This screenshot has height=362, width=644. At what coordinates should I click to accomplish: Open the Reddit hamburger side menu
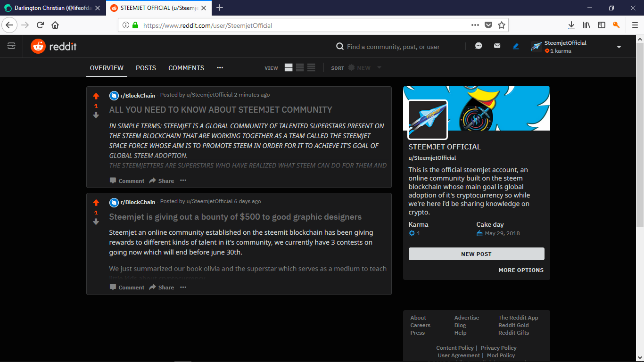tap(11, 46)
